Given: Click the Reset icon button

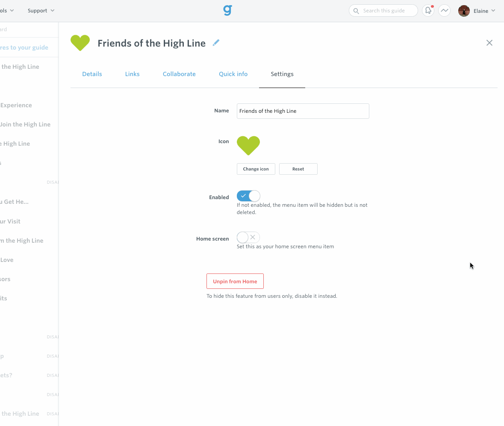Looking at the screenshot, I should [x=298, y=169].
